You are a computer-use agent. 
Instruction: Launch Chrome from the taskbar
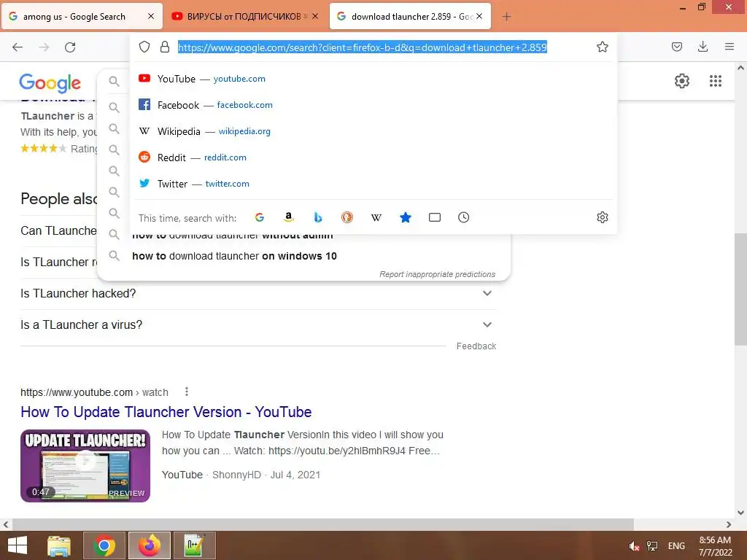coord(104,545)
